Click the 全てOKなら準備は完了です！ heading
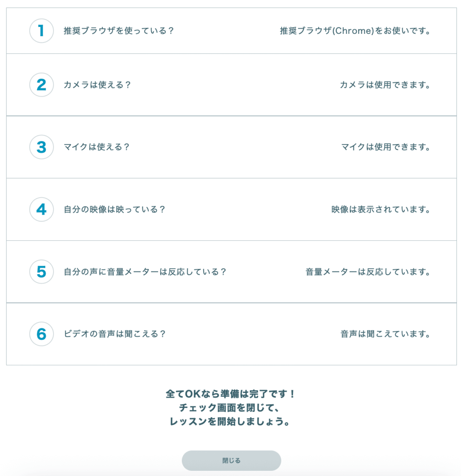461x476 pixels. [231, 394]
